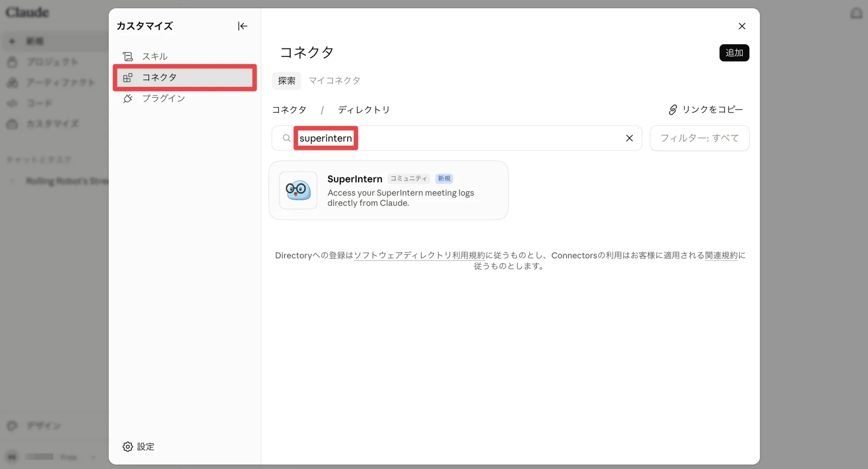Focus the superintern search field
The image size is (868, 469).
click(x=457, y=138)
